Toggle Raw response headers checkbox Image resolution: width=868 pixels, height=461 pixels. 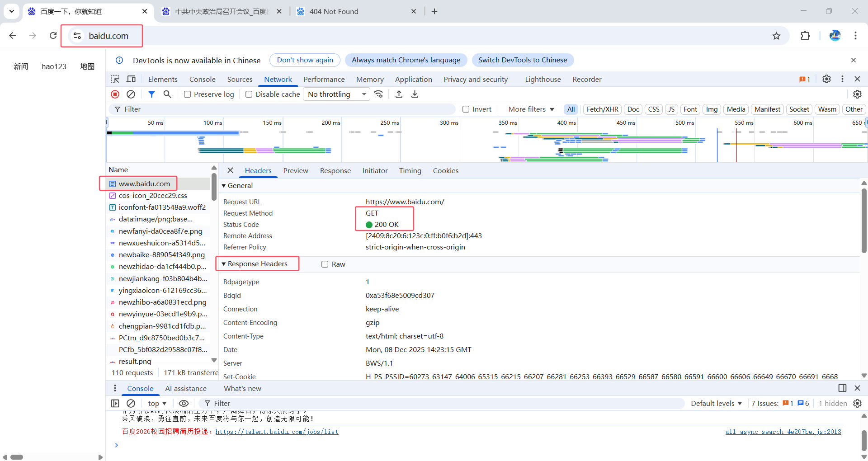[325, 264]
